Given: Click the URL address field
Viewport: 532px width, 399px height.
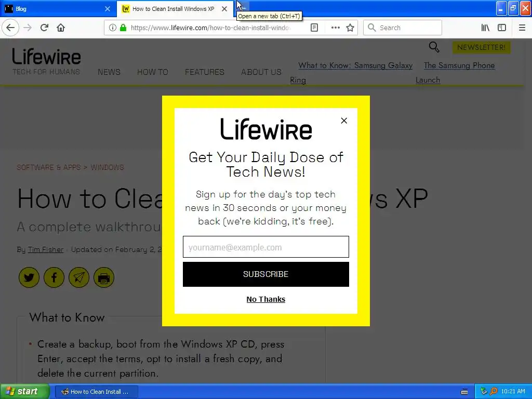Looking at the screenshot, I should (x=211, y=28).
